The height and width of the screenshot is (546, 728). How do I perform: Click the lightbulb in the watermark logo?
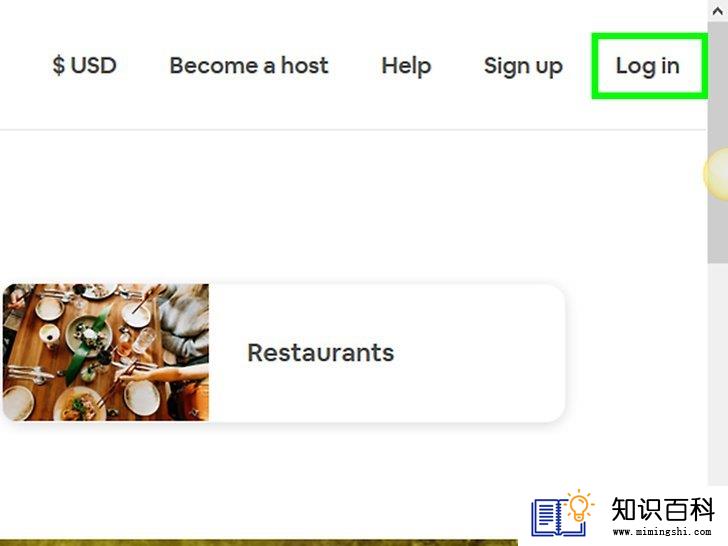coord(579,506)
